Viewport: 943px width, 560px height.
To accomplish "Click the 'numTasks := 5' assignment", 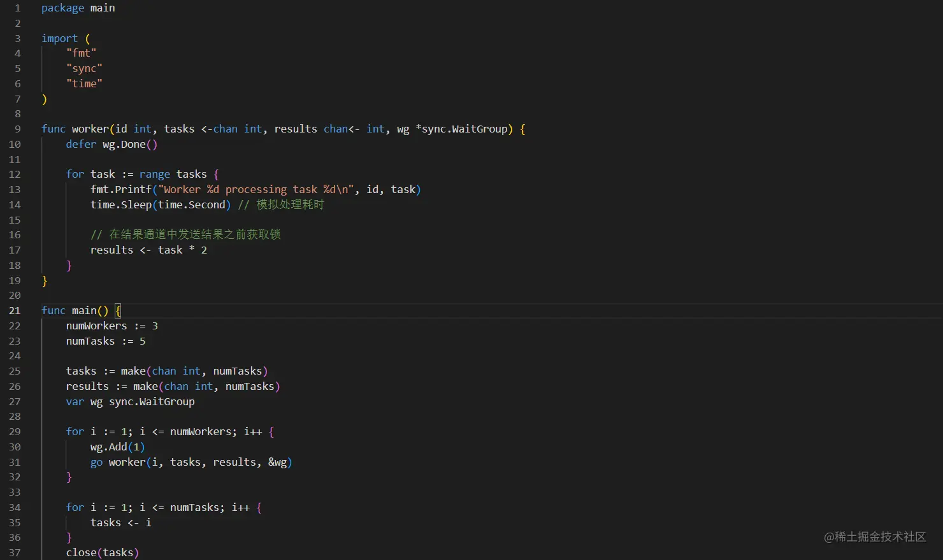I will click(106, 341).
